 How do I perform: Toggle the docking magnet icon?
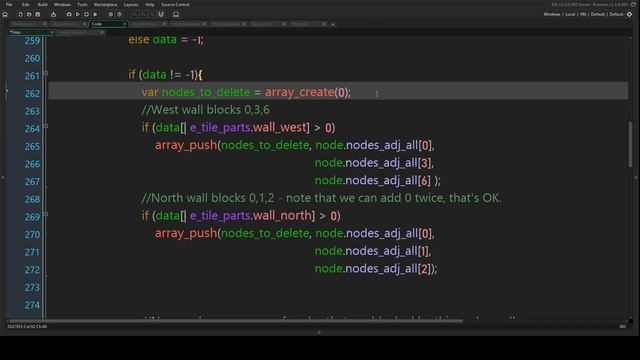(161, 14)
